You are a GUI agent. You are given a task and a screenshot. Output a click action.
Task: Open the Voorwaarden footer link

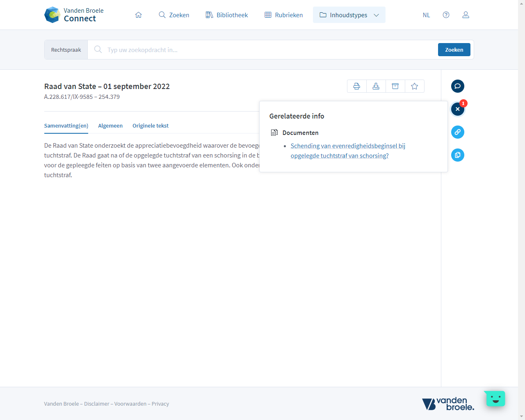(130, 404)
